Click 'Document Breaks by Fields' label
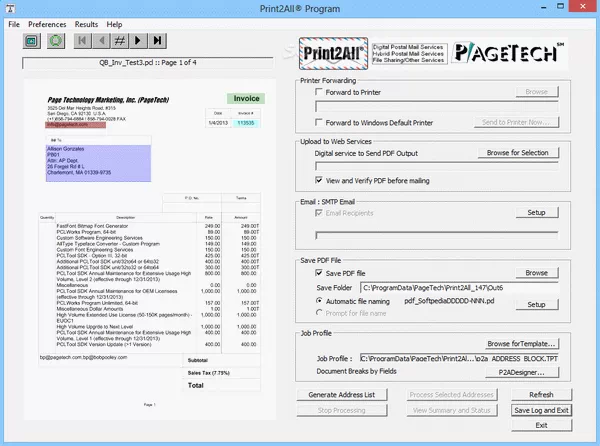Image resolution: width=600 pixels, height=446 pixels. point(356,371)
